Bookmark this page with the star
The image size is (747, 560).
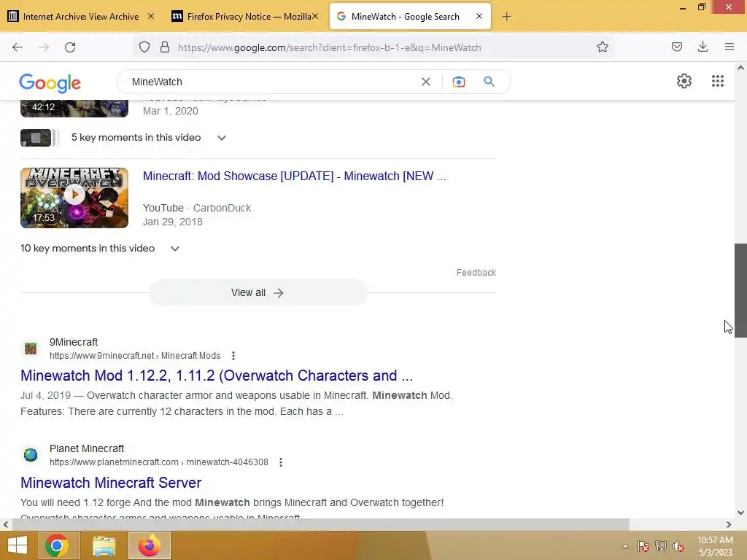point(602,47)
